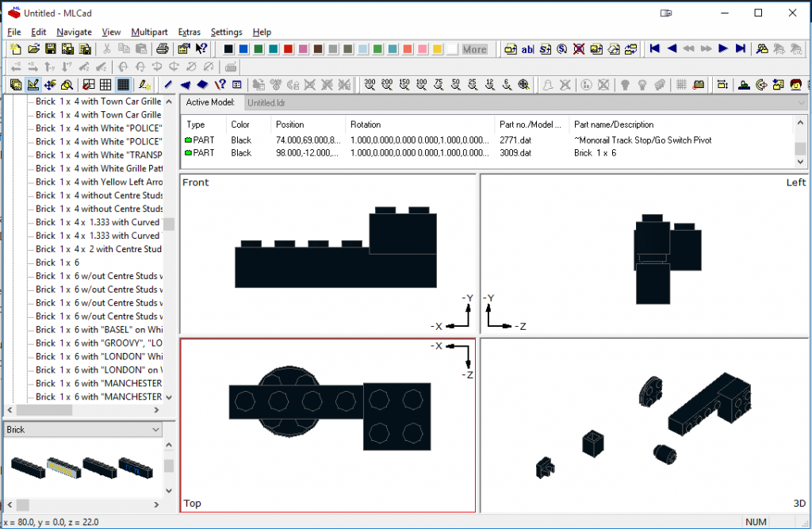Switch to zoom mode magnifier icon

click(67, 84)
